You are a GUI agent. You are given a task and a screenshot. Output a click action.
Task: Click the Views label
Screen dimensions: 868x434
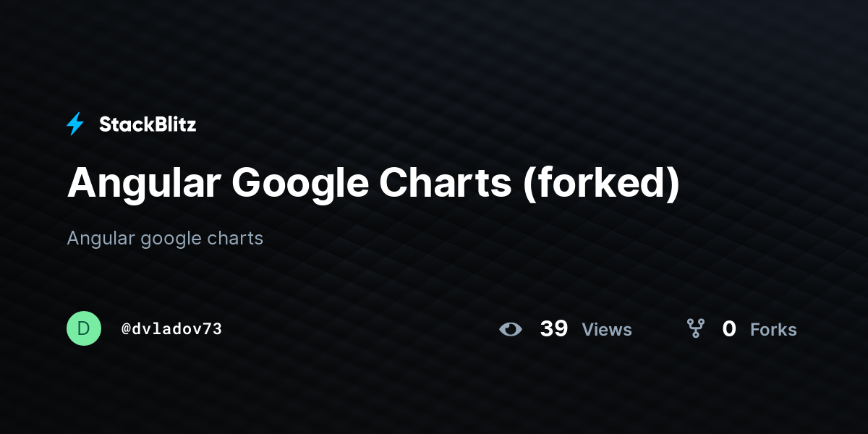point(607,330)
